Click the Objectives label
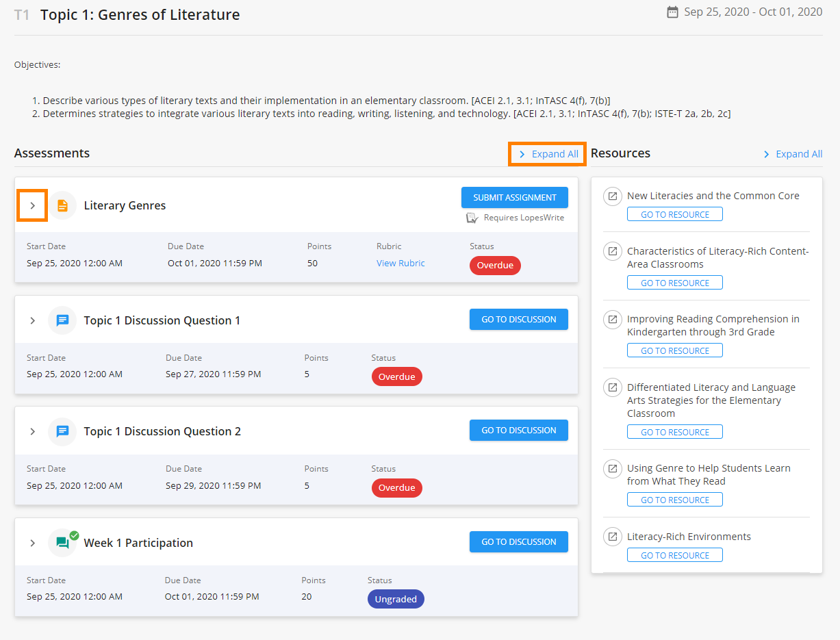This screenshot has width=840, height=640. 37,65
